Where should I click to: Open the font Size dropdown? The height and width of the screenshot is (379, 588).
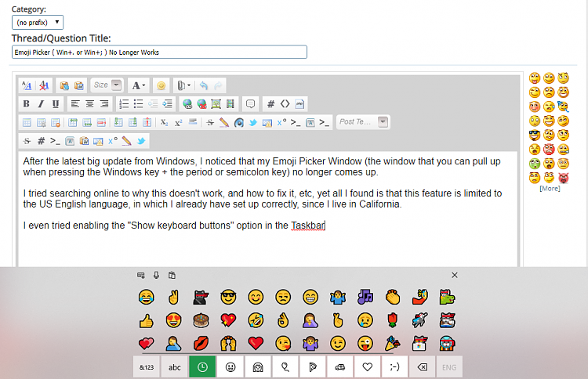pos(107,85)
